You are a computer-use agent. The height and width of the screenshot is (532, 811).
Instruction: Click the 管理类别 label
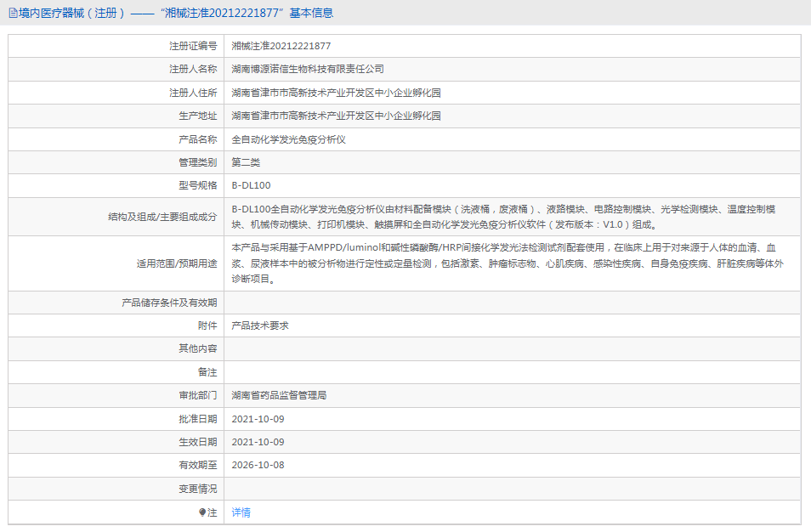197,162
